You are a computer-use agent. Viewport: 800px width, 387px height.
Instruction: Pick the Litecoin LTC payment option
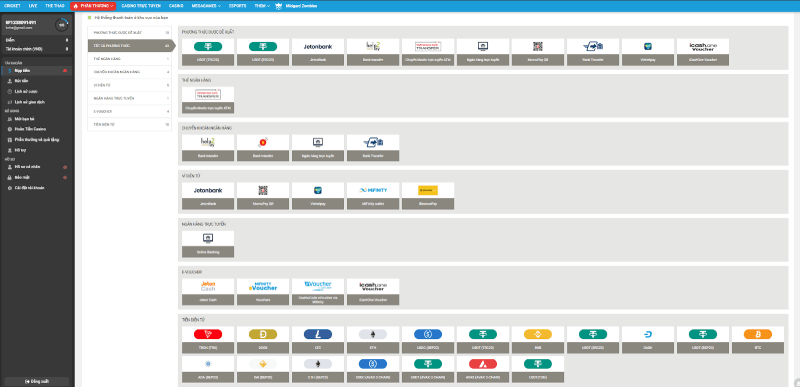point(318,340)
